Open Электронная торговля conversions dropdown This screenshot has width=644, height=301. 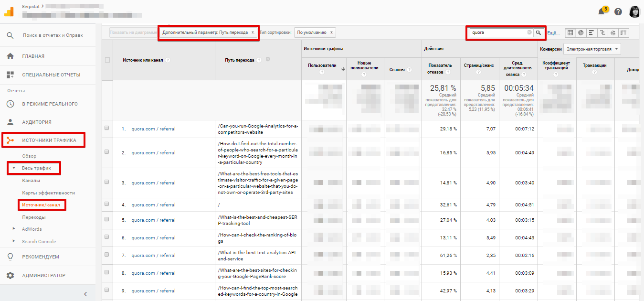point(592,49)
